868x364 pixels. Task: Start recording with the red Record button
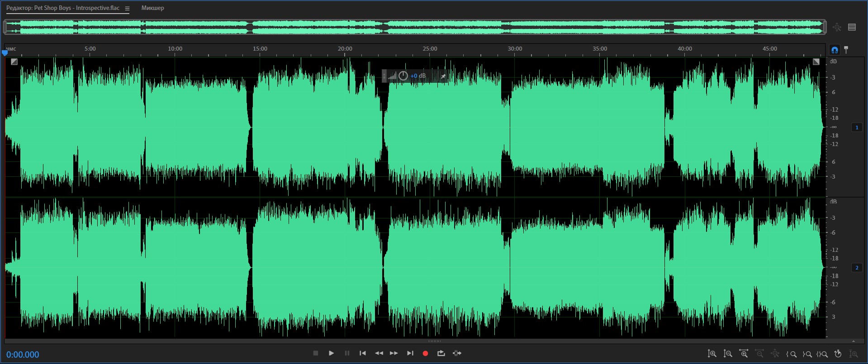click(x=425, y=353)
